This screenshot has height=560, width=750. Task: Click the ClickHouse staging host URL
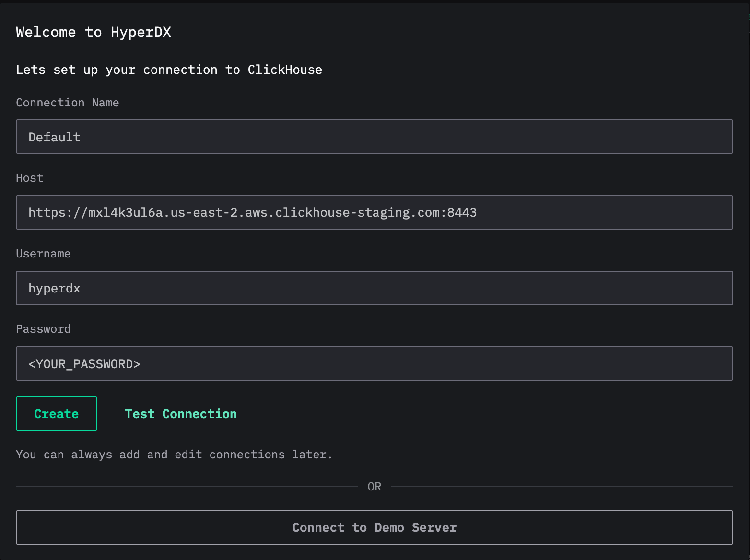click(253, 212)
